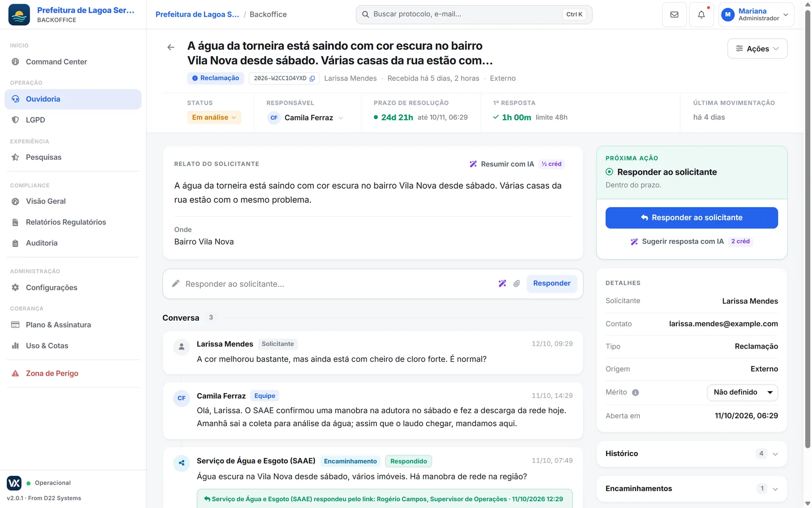Click the SAAE forwarding share icon
This screenshot has width=812, height=508.
click(x=181, y=462)
